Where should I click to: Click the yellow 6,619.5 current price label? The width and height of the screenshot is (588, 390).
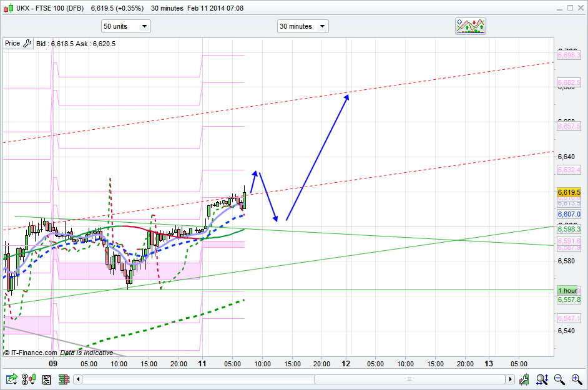tap(569, 192)
